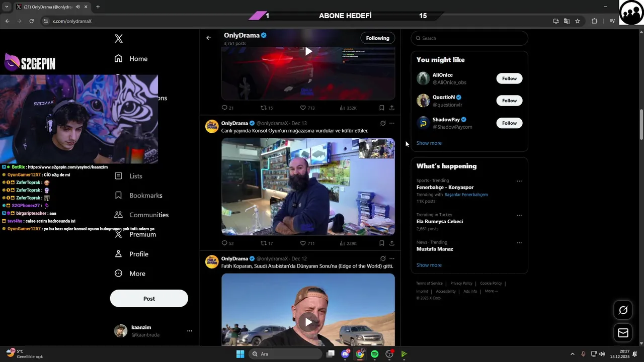Follow AliOnIce
644x362 pixels.
(509, 78)
